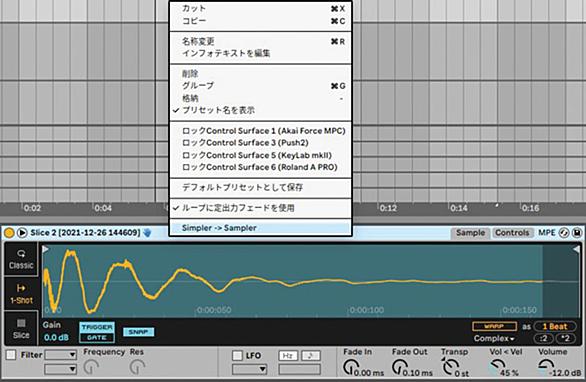This screenshot has width=586, height=382.
Task: Click the Slice 2 device title text
Action: click(85, 233)
